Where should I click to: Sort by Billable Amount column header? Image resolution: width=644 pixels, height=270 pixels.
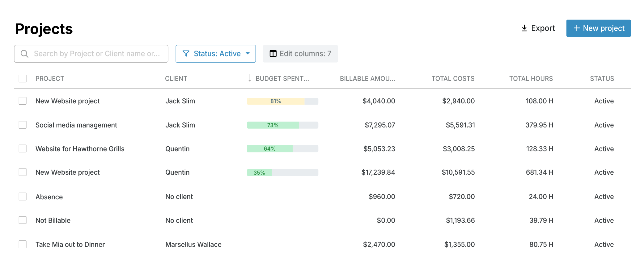pyautogui.click(x=367, y=79)
